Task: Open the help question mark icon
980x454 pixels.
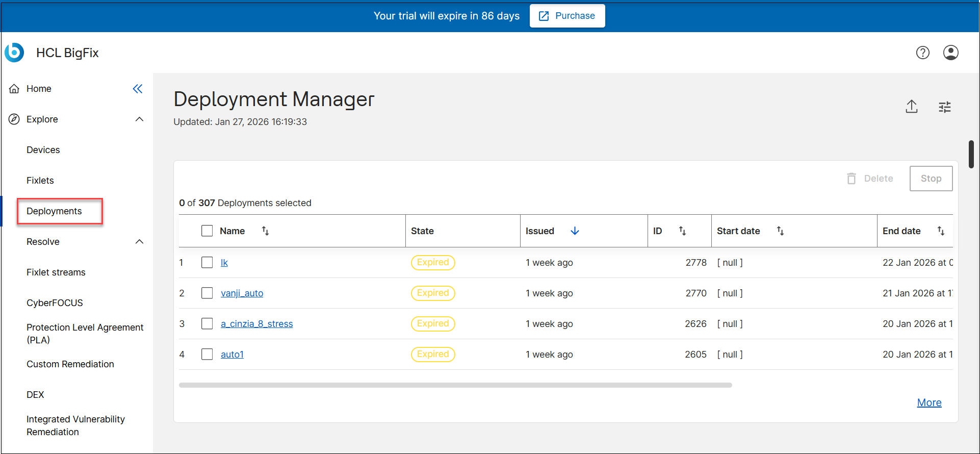Action: (x=922, y=53)
